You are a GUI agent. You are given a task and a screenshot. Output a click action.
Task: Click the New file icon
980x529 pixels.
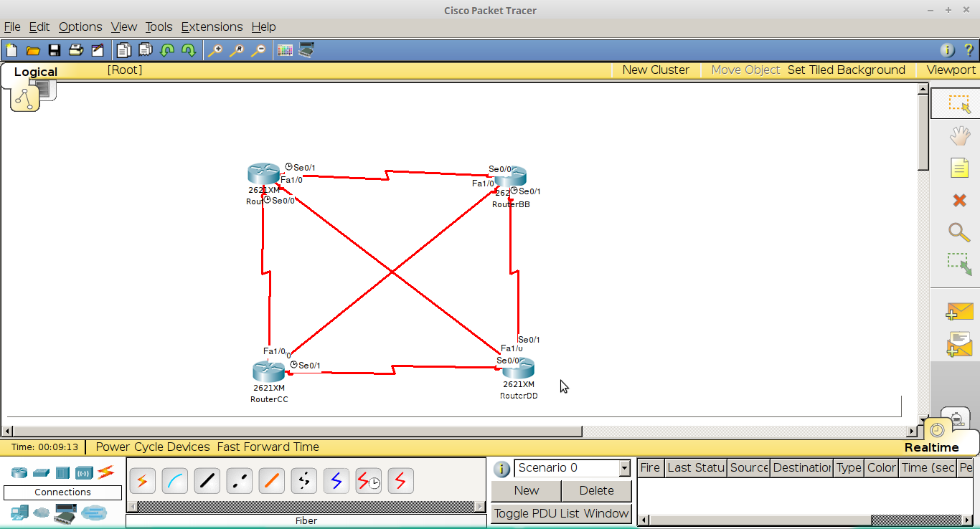point(11,50)
